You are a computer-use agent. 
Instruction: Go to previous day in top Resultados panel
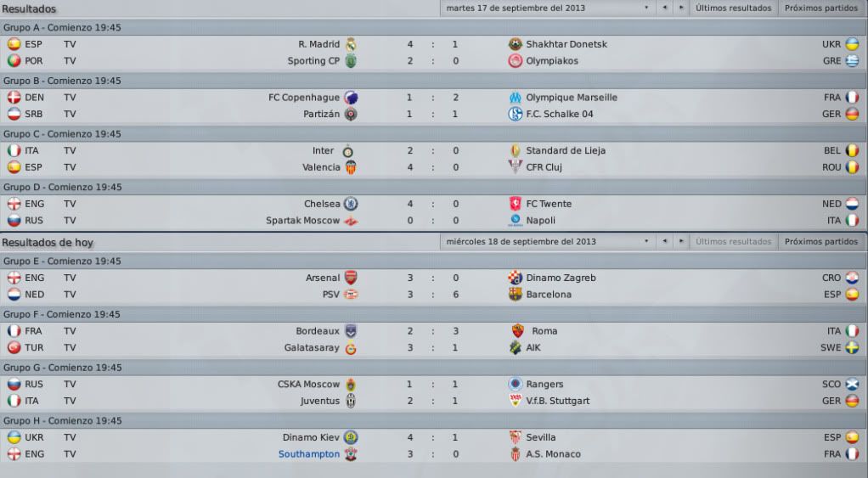tap(664, 8)
